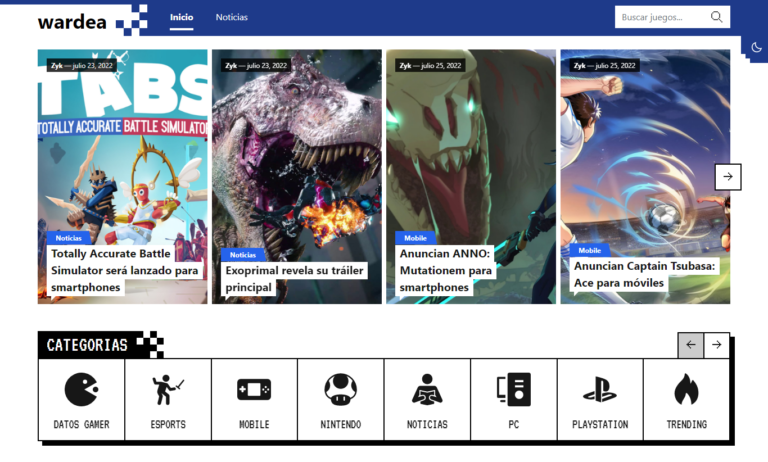This screenshot has height=462, width=768.
Task: Click the PLAYSTATION category label
Action: (600, 424)
